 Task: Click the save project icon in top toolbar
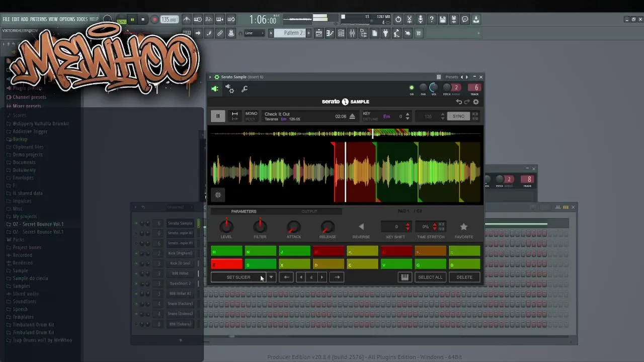(443, 20)
